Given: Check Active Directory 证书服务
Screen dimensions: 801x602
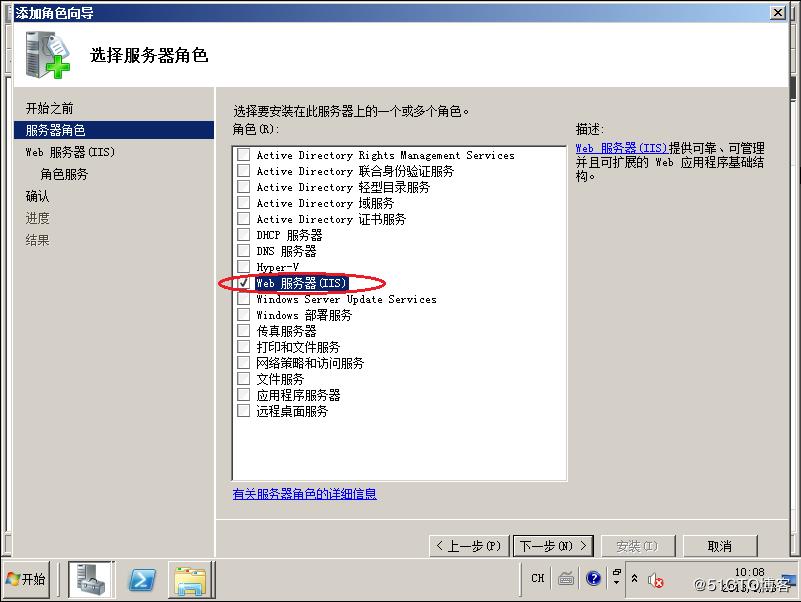Looking at the screenshot, I should tap(244, 218).
